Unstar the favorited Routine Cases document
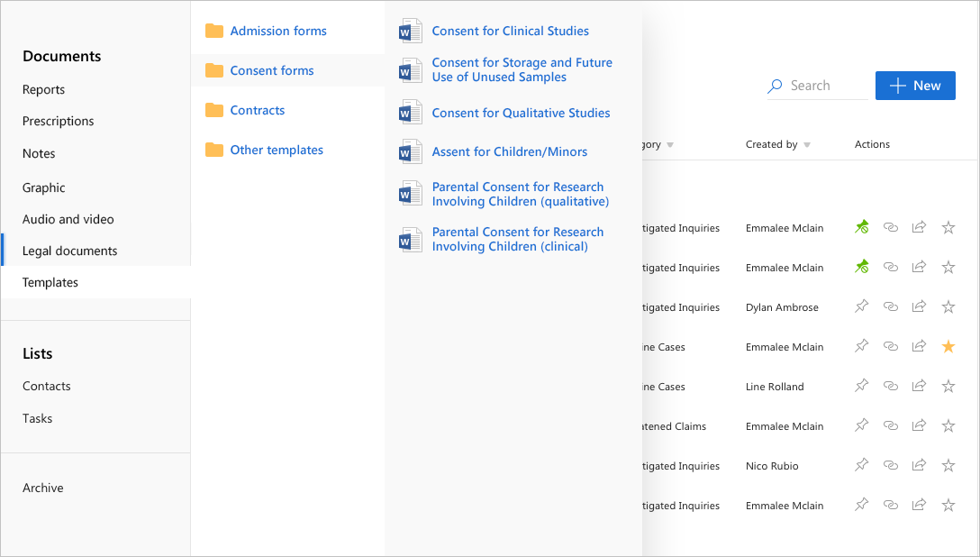Viewport: 980px width, 557px height. click(x=948, y=345)
